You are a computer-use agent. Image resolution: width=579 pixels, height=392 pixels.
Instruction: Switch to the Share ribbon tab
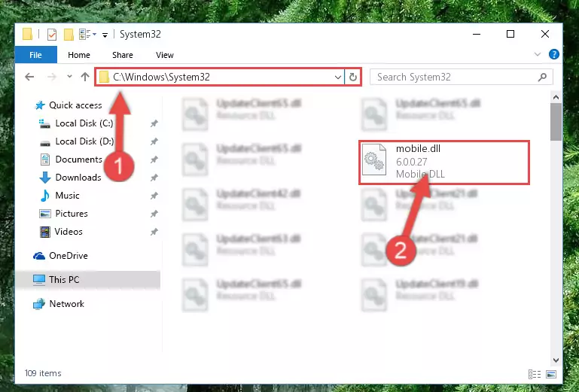pos(122,55)
